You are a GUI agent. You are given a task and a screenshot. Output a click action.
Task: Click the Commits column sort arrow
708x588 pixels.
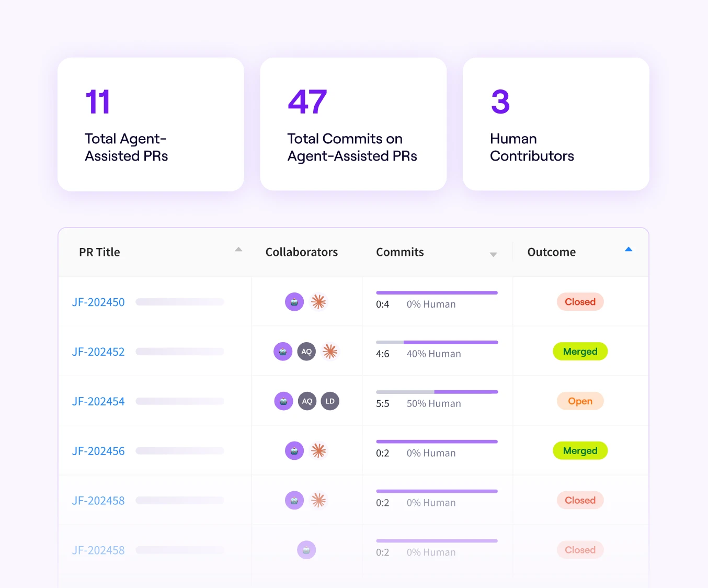point(493,255)
